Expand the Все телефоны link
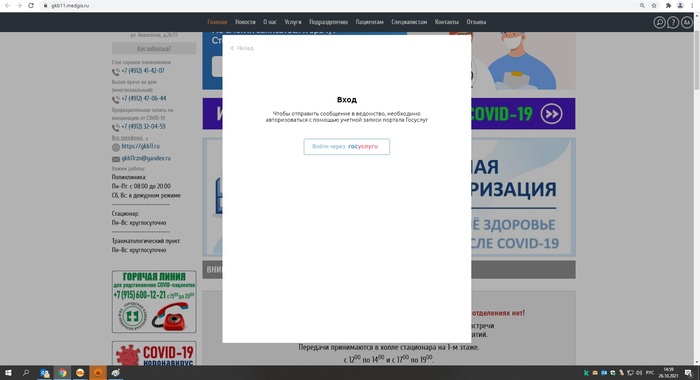This screenshot has width=700, height=380. pyautogui.click(x=129, y=138)
